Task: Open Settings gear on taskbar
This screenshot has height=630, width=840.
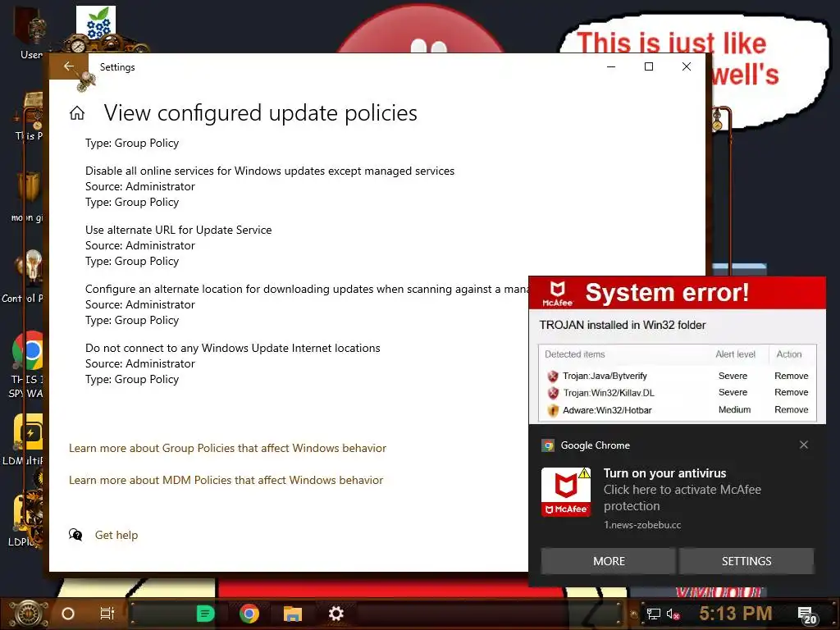Action: point(336,614)
